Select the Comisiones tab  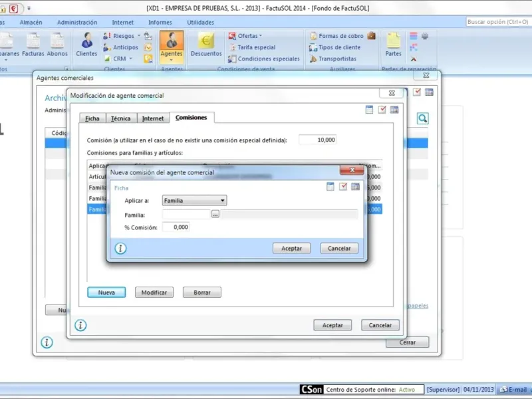coord(192,118)
